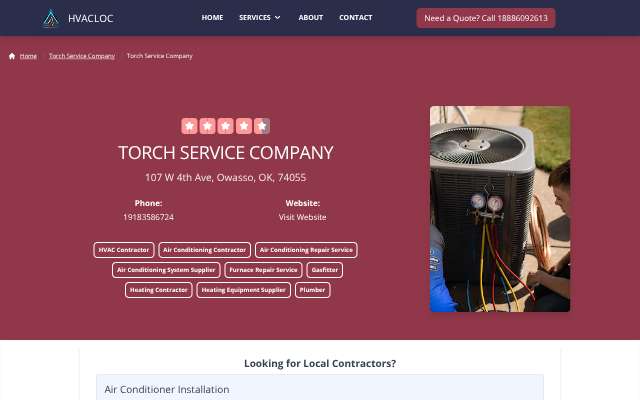Follow the underlined Torch Service Company breadcrumb
Image resolution: width=640 pixels, height=400 pixels.
[82, 56]
